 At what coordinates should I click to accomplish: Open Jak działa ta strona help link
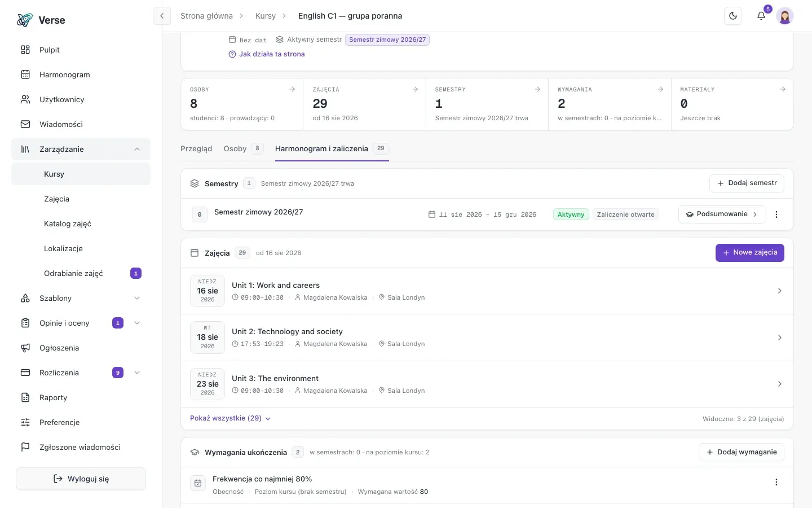tap(267, 54)
